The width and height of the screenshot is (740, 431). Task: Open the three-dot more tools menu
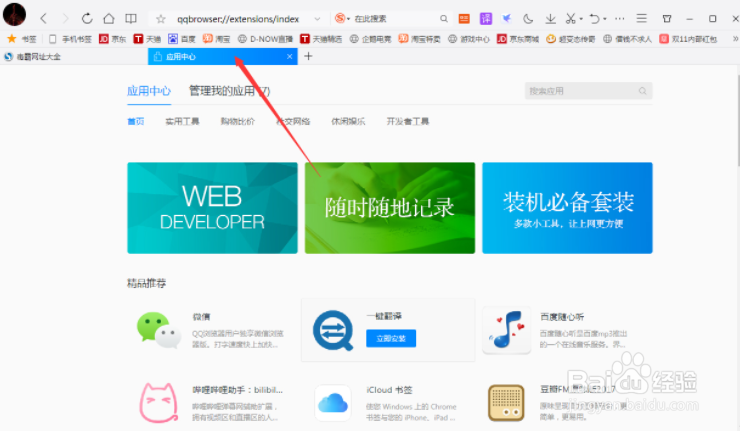click(x=620, y=18)
